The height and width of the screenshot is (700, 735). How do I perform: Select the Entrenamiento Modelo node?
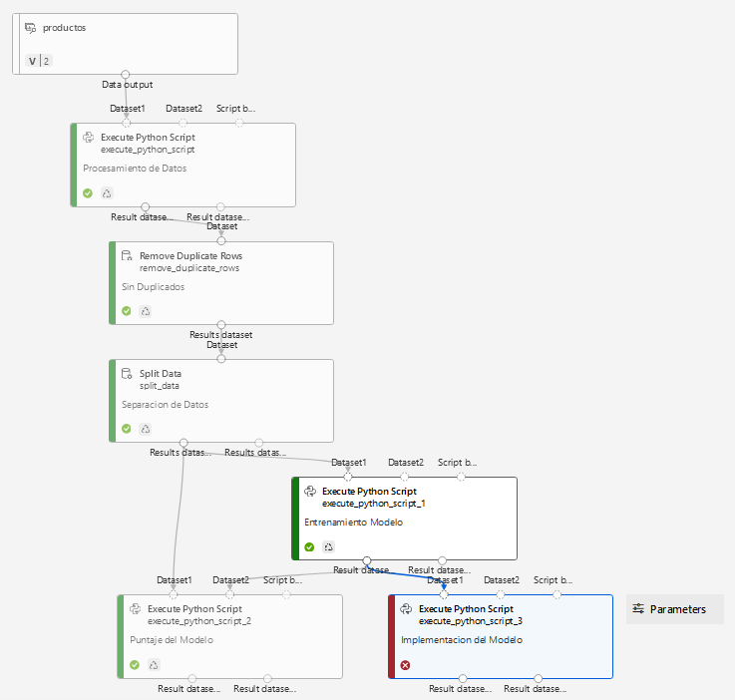click(404, 519)
